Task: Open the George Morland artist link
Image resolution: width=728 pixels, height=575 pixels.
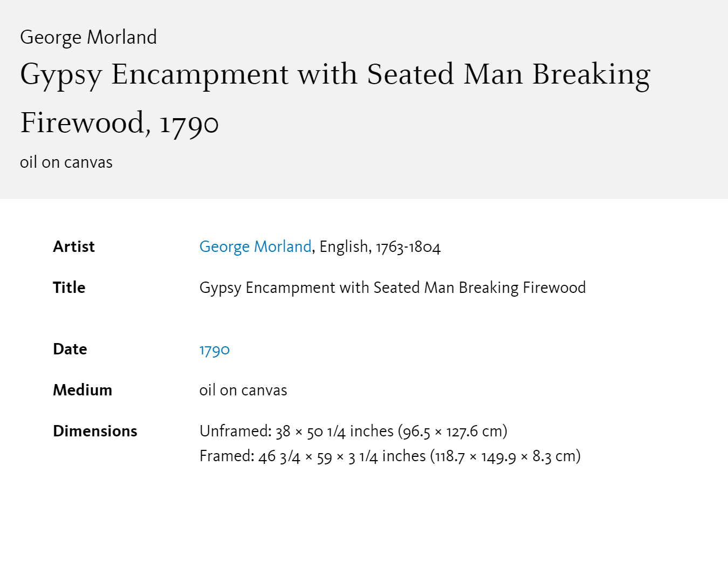Action: (x=256, y=247)
